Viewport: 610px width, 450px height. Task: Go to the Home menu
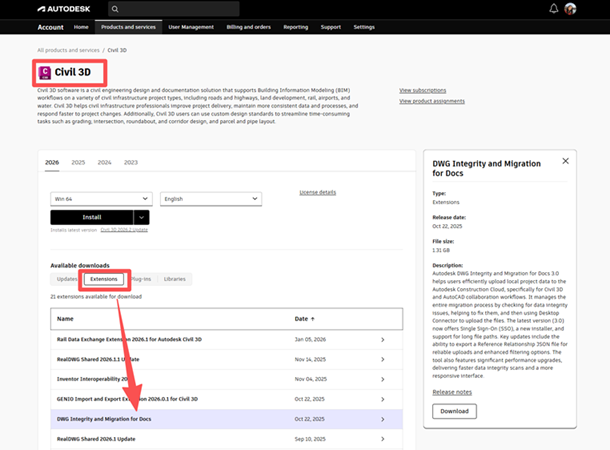[x=81, y=27]
